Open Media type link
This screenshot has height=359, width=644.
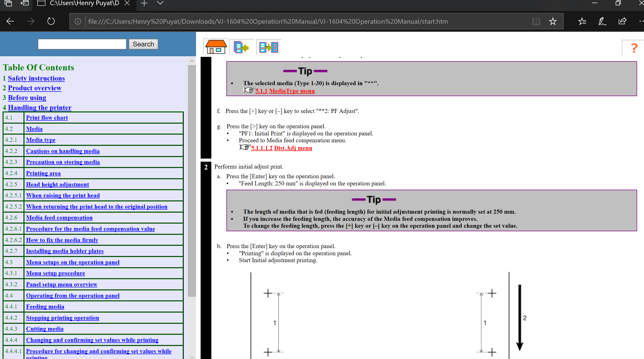point(41,140)
